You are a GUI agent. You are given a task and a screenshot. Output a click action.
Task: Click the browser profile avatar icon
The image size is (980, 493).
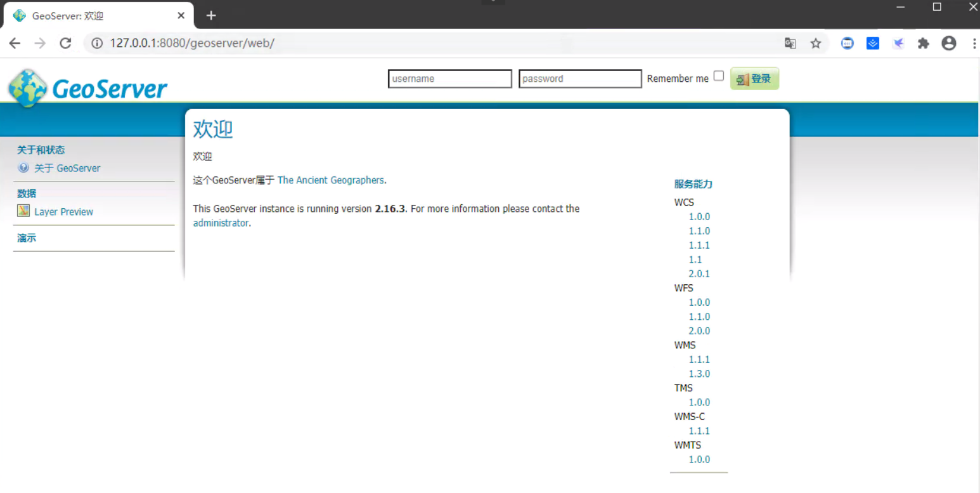coord(948,43)
